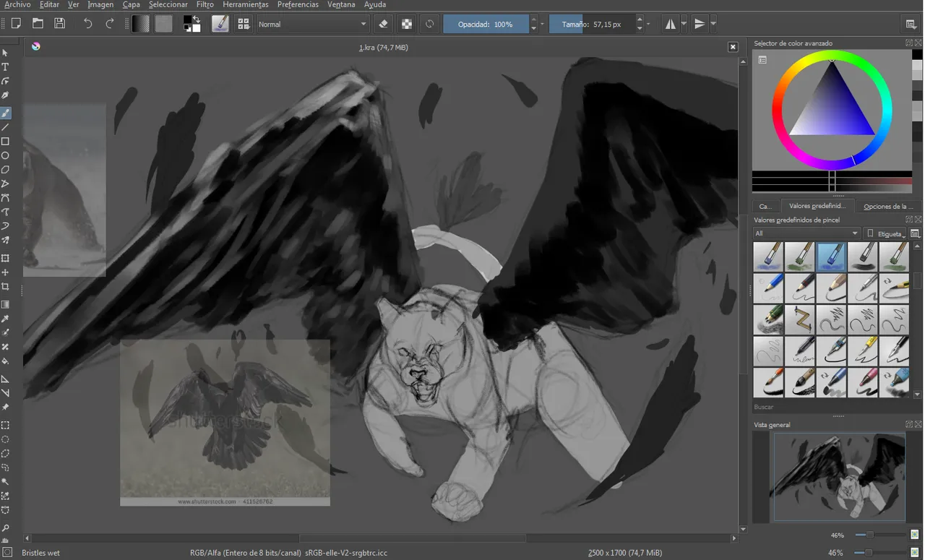Select the Calligraphy tool
The width and height of the screenshot is (925, 560).
(x=5, y=95)
